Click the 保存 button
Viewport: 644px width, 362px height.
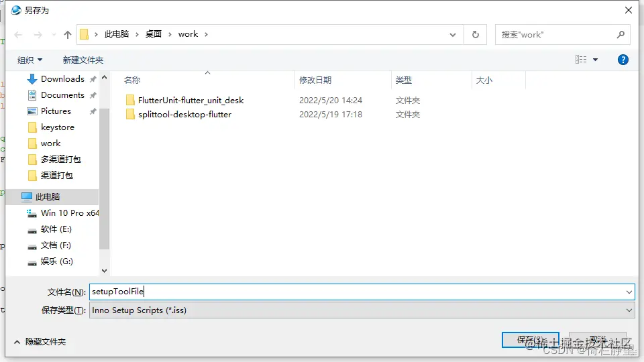530,340
